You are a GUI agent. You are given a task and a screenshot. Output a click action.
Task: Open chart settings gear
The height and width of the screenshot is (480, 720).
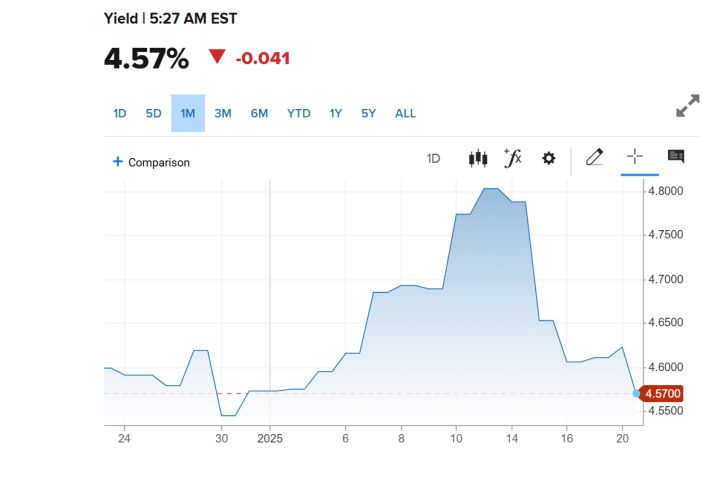(x=548, y=158)
